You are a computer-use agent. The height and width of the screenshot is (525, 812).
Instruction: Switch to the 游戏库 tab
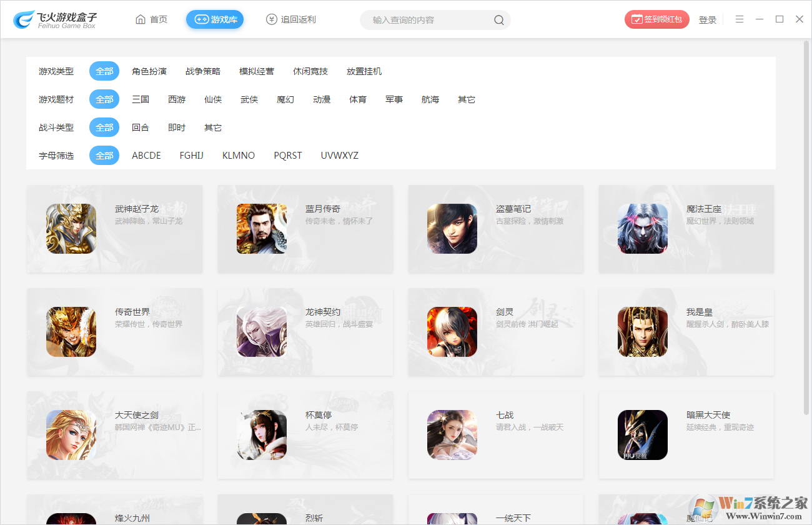(x=215, y=19)
